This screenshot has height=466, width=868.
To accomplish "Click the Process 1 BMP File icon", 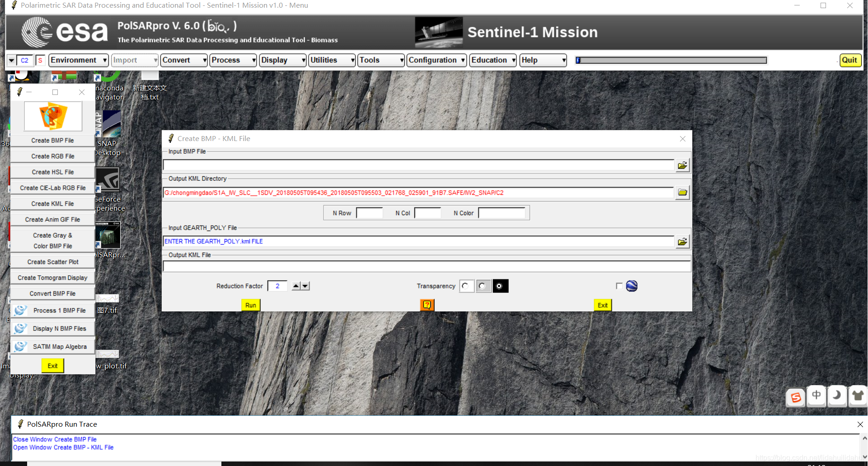I will tap(20, 311).
